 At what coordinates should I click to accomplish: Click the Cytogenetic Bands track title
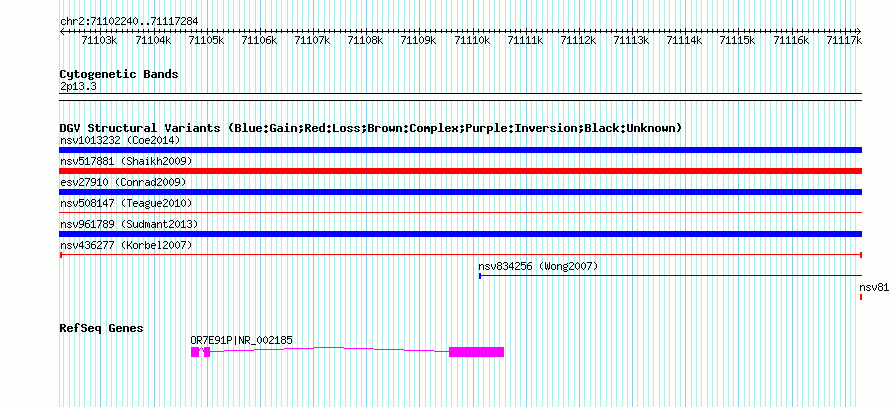pyautogui.click(x=119, y=74)
